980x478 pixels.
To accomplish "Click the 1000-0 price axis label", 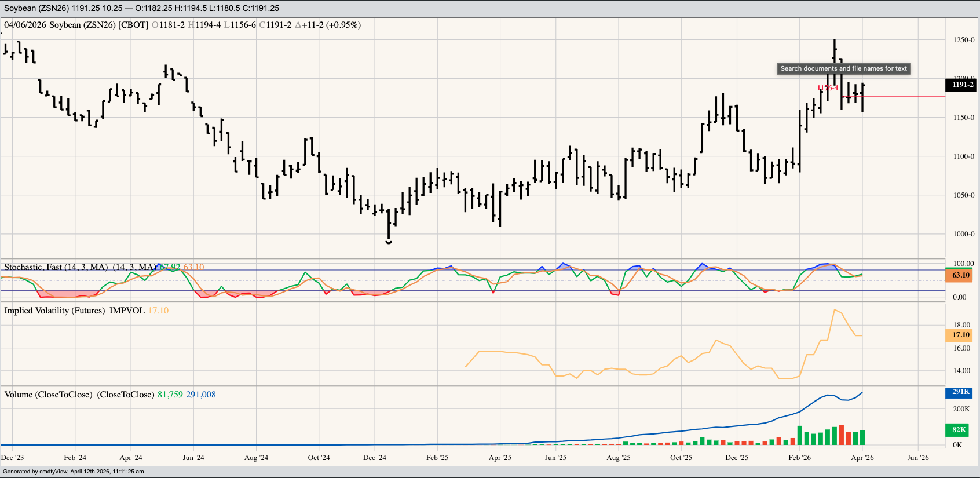I will tap(963, 234).
